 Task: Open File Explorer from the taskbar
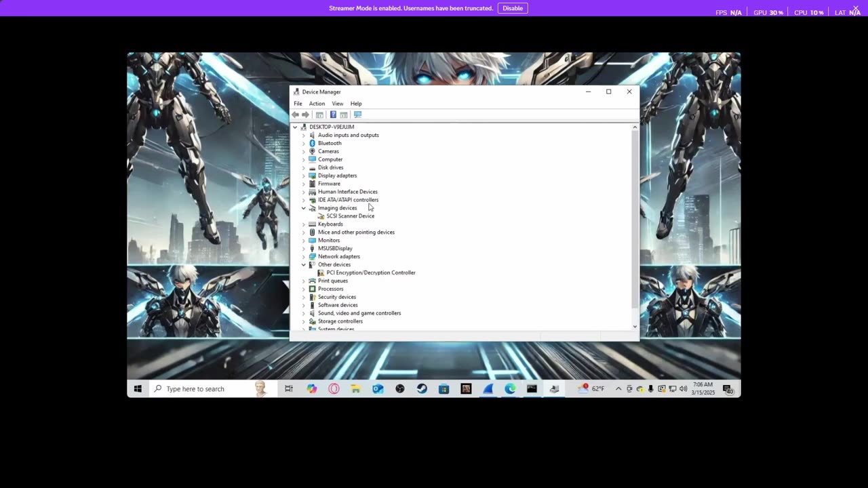click(355, 388)
